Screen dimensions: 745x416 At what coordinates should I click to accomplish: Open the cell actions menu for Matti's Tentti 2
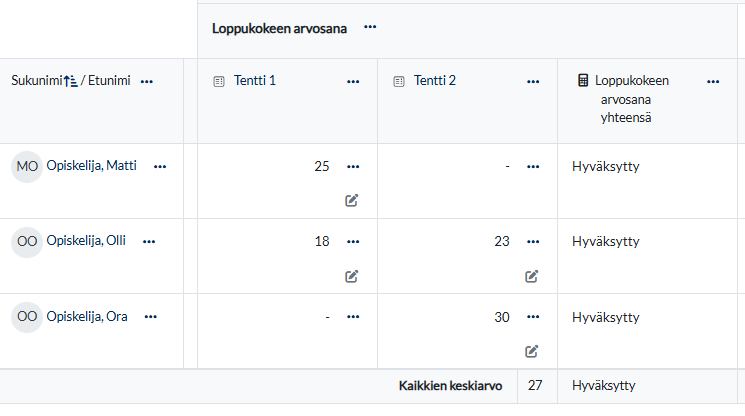tap(532, 166)
